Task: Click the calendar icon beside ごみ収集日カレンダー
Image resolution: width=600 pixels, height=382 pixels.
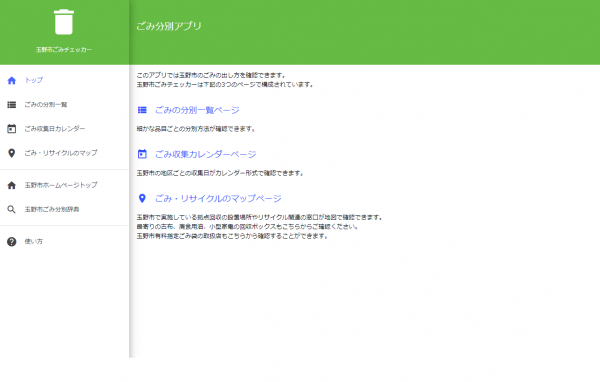Action: coord(12,129)
